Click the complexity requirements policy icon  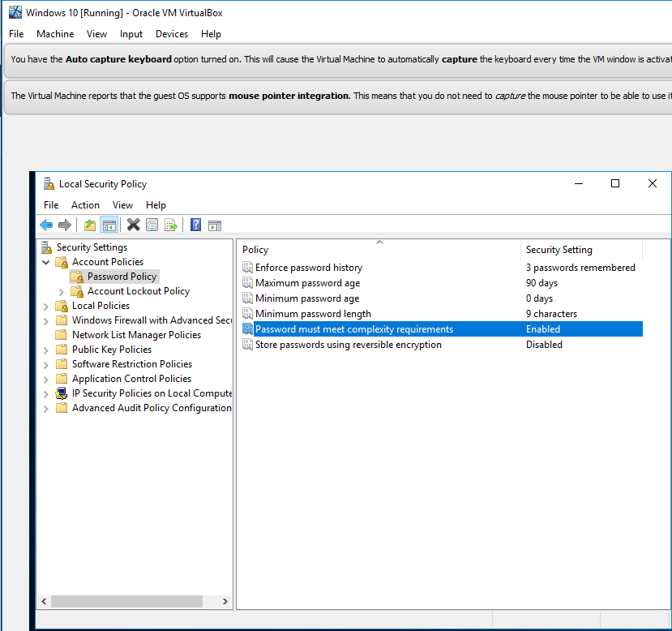[247, 329]
